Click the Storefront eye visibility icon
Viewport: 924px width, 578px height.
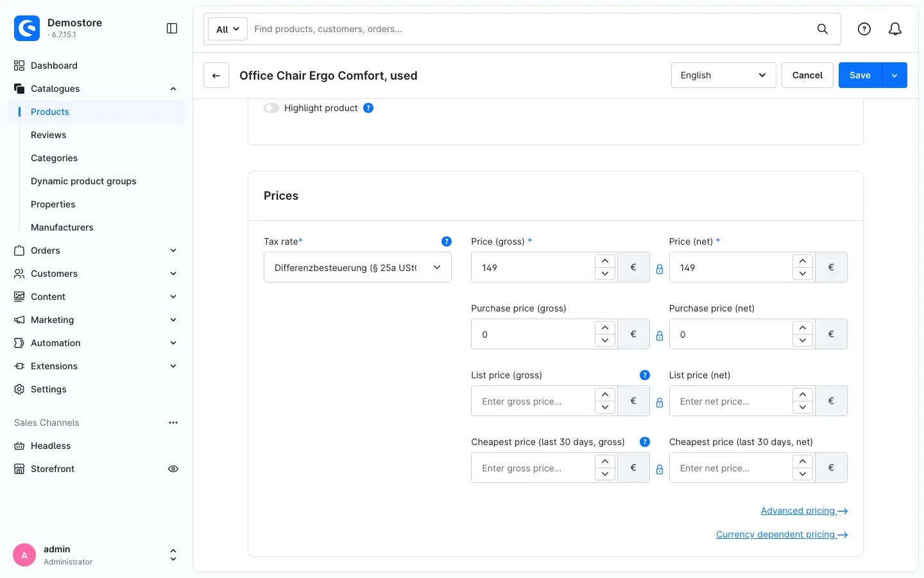[x=173, y=469]
